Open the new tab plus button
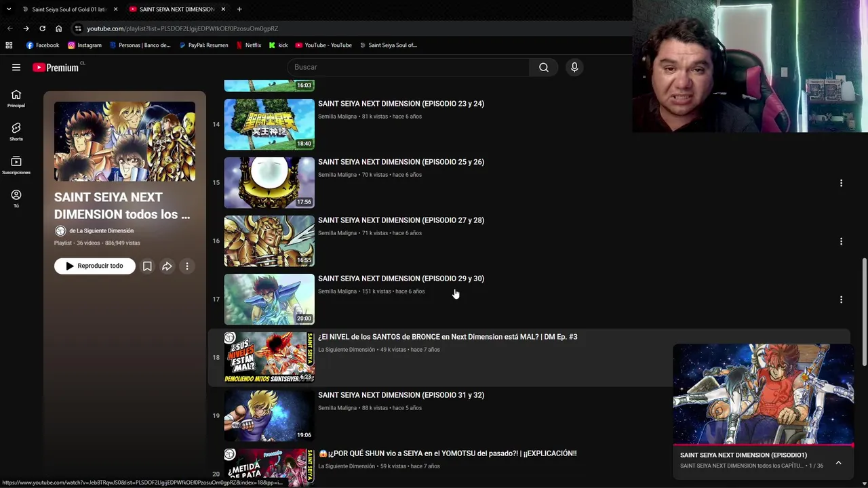 coord(239,9)
